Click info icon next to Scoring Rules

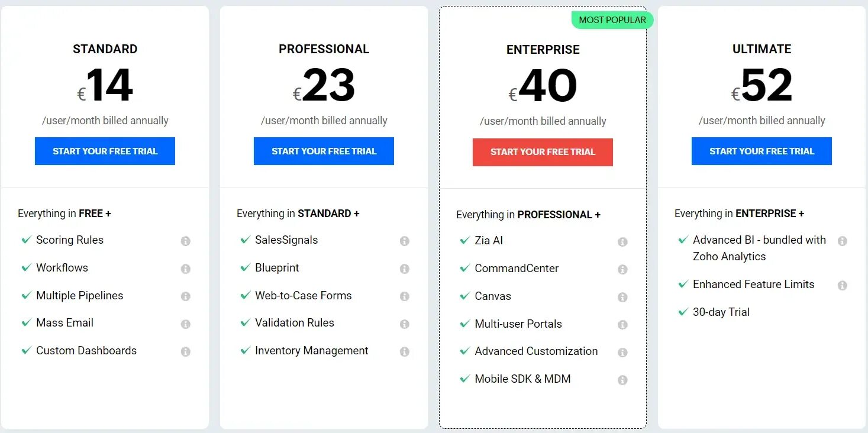[x=186, y=241]
